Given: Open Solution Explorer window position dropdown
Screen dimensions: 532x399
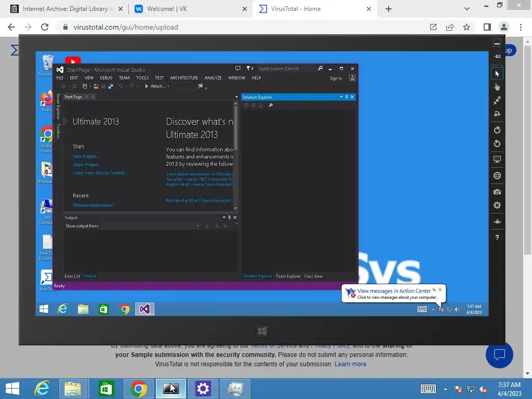Looking at the screenshot, I should point(341,97).
